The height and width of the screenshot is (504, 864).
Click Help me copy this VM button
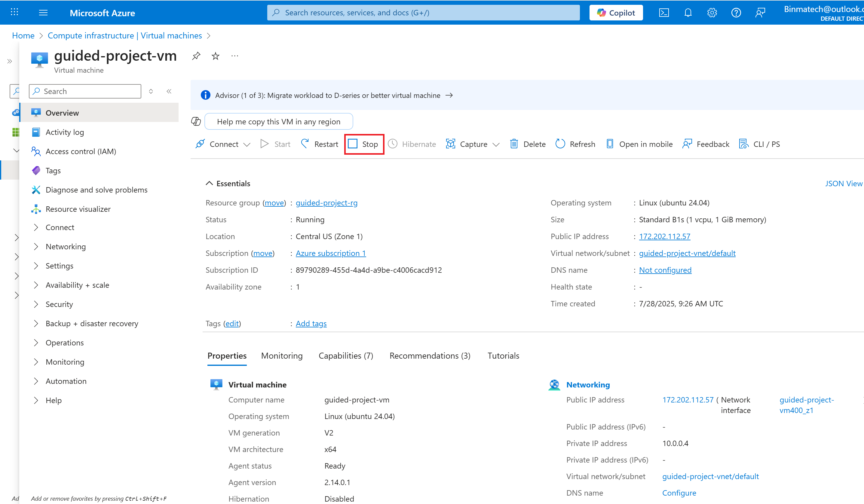[x=278, y=122]
